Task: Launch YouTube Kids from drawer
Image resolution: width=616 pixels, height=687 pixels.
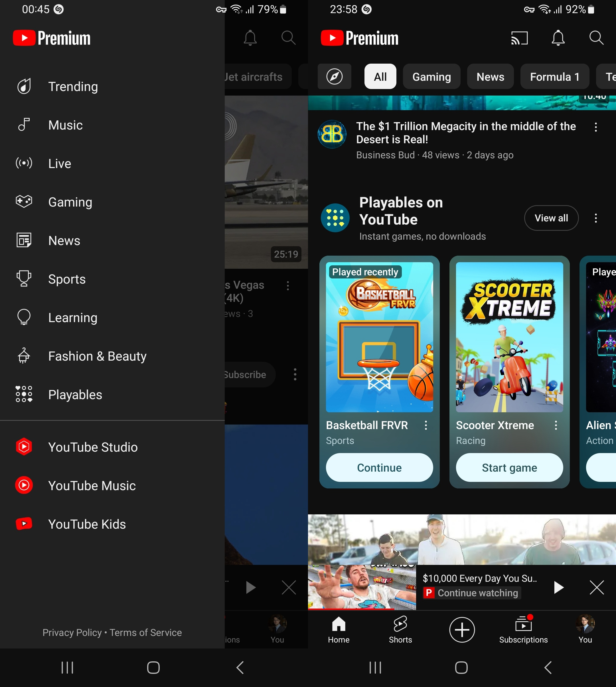Action: pyautogui.click(x=112, y=524)
